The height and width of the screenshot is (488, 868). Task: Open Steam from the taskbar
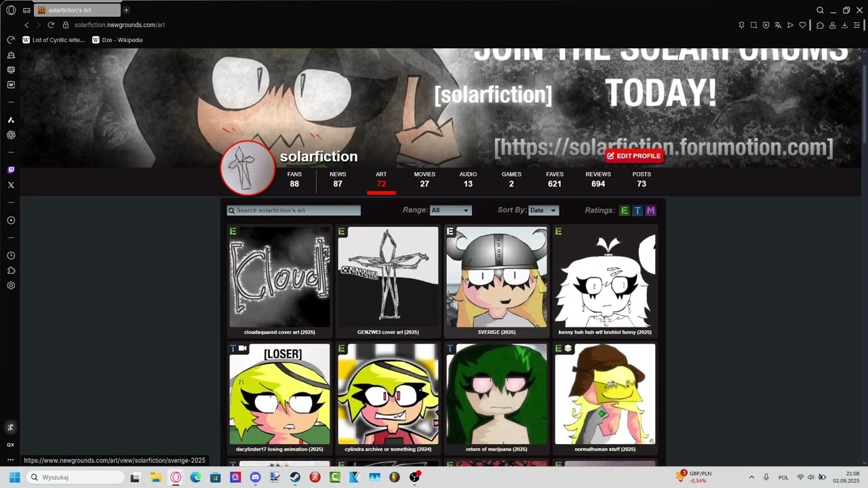click(295, 477)
